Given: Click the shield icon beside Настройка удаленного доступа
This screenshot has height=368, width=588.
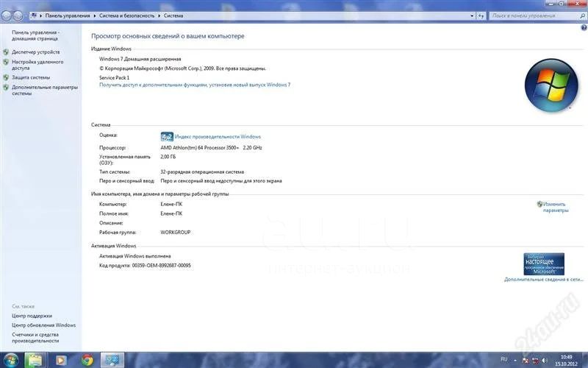Looking at the screenshot, I should pyautogui.click(x=6, y=62).
